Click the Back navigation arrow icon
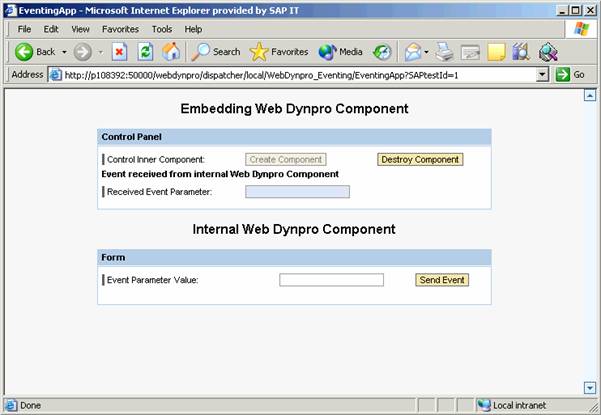This screenshot has width=601, height=415. (24, 51)
